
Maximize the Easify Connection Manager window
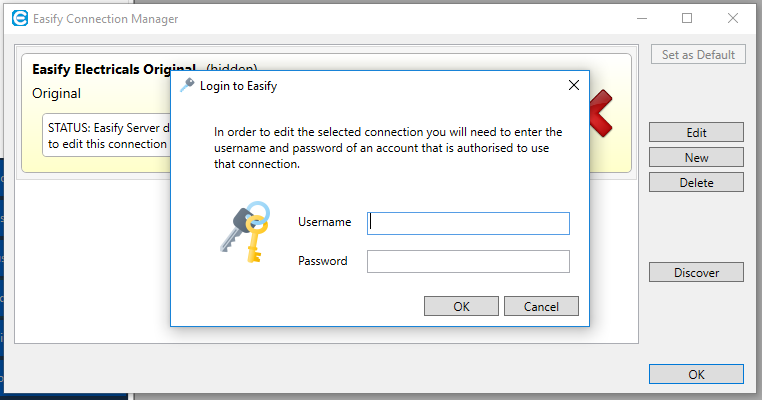[x=687, y=18]
